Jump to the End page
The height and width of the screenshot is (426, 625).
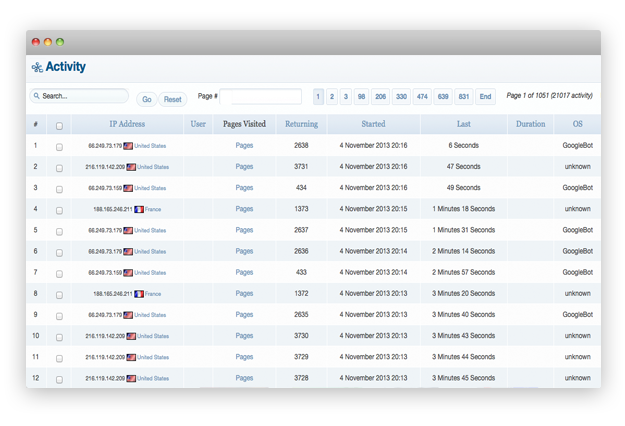point(485,97)
